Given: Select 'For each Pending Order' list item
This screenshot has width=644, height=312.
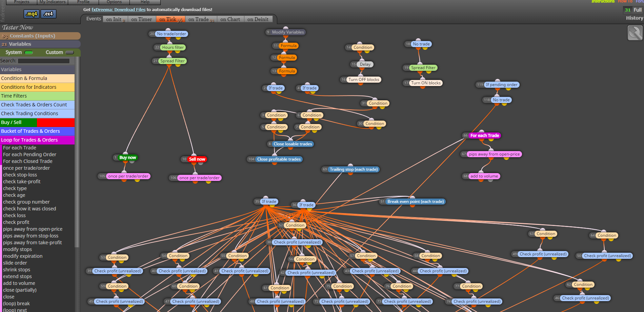Looking at the screenshot, I should pyautogui.click(x=29, y=154).
